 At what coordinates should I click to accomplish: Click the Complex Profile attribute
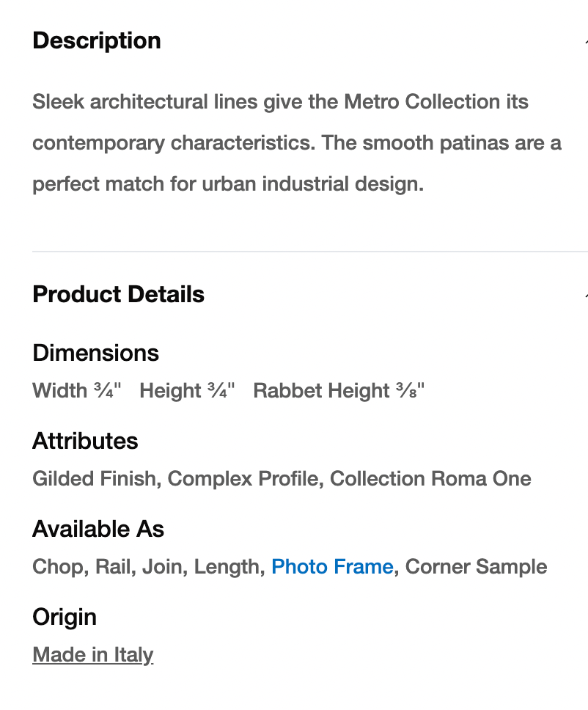[243, 479]
